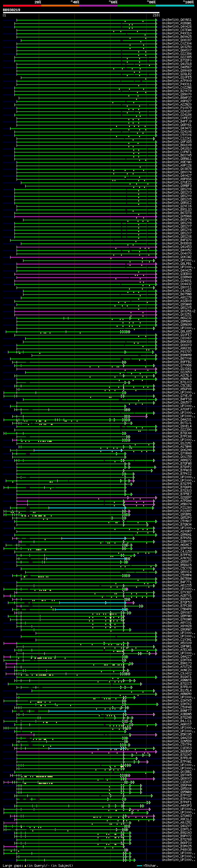The height and width of the screenshot is (868, 197).
Task: View entry UniRef100_Q99069
Action: [x=176, y=71]
